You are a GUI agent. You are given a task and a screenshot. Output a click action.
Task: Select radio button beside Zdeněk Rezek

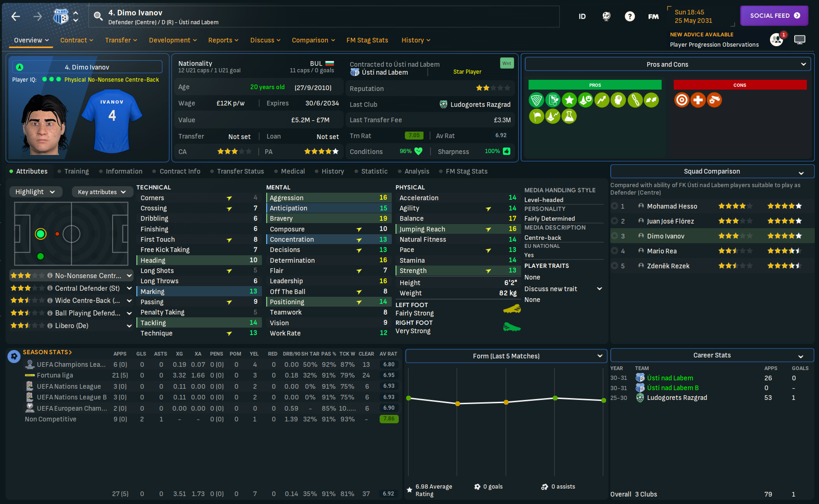tap(614, 266)
